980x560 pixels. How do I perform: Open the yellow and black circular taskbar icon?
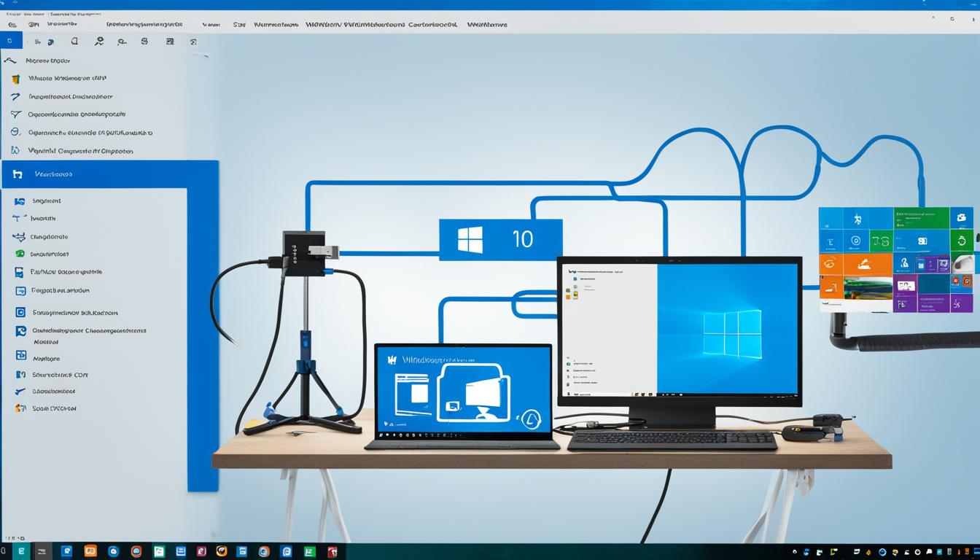(222, 552)
